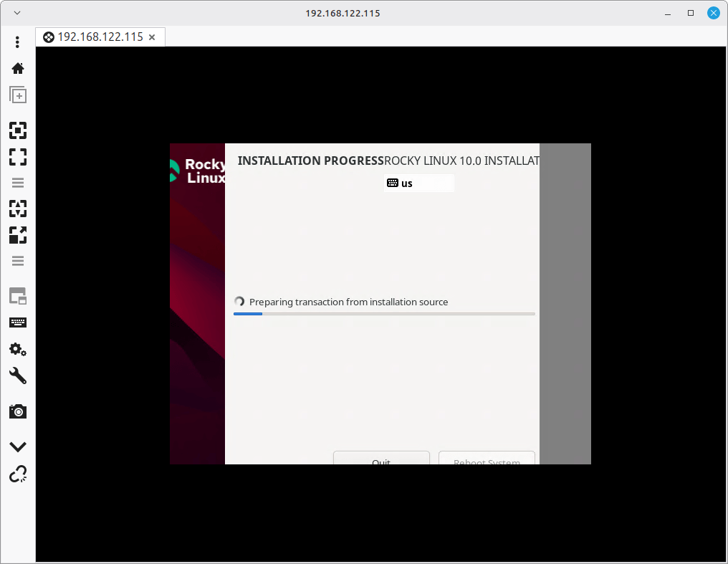Click the installation progress bar
The width and height of the screenshot is (728, 564).
(384, 314)
